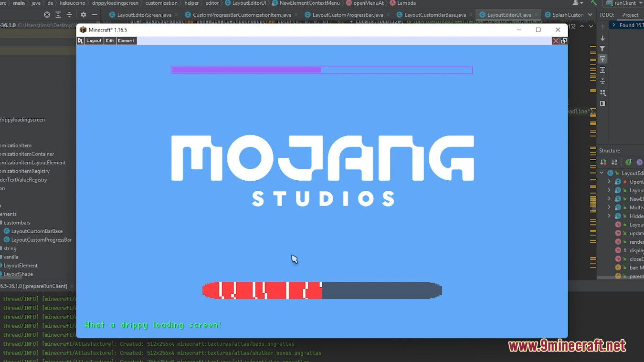Screen dimensions: 644x362
Task: Click the DL Drippy logo icon
Action: 80,41
